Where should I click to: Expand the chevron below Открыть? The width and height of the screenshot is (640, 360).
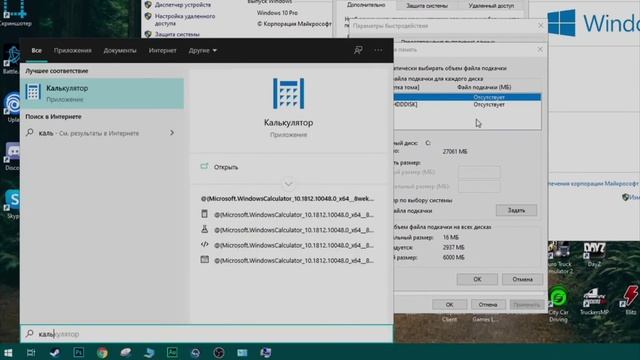[289, 184]
